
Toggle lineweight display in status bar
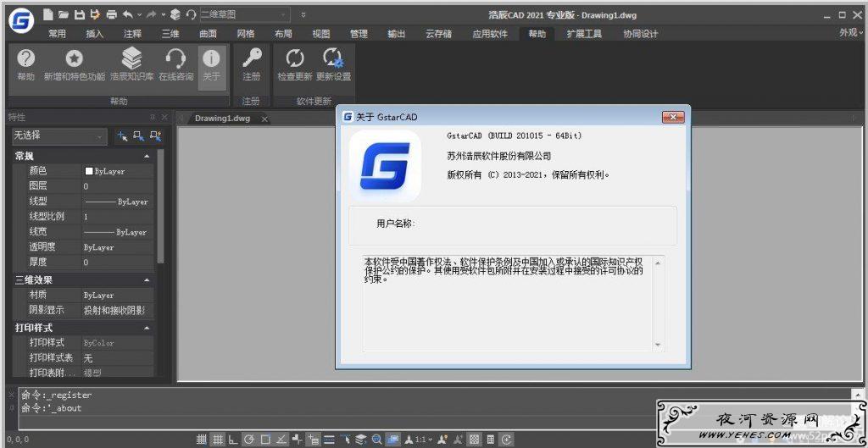(x=330, y=440)
